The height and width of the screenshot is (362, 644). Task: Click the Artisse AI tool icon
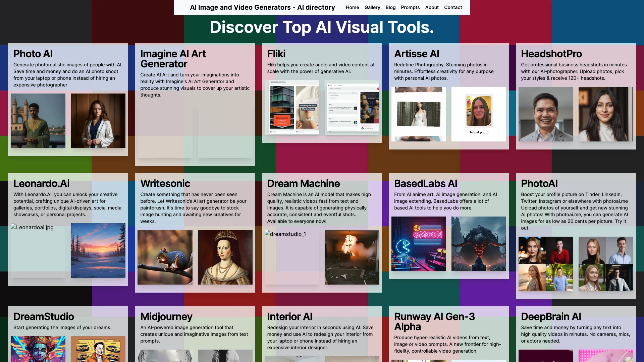coord(416,54)
